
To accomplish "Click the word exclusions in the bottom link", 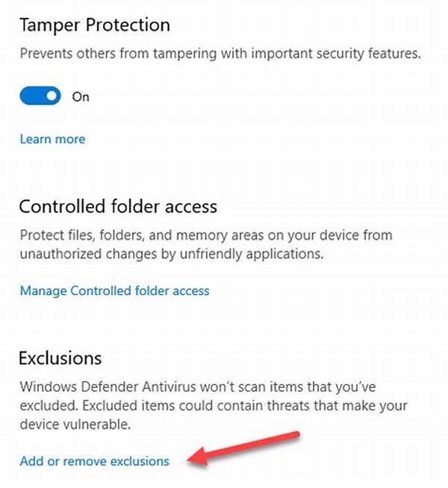I will tap(140, 461).
